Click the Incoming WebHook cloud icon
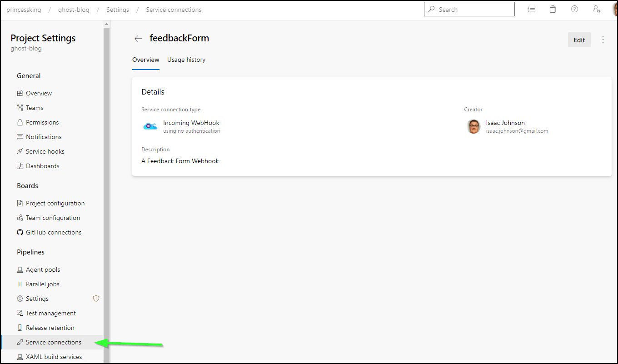Screen dimensions: 618x364 150,126
